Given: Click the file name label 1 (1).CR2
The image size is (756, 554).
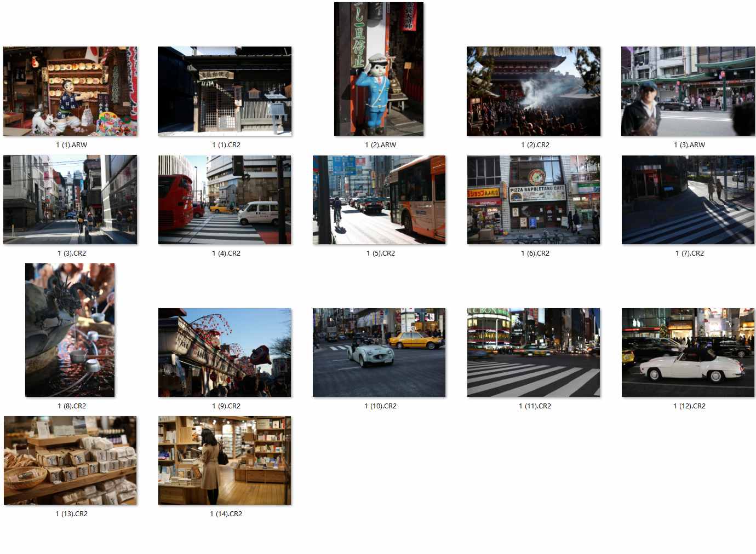Looking at the screenshot, I should [x=226, y=145].
